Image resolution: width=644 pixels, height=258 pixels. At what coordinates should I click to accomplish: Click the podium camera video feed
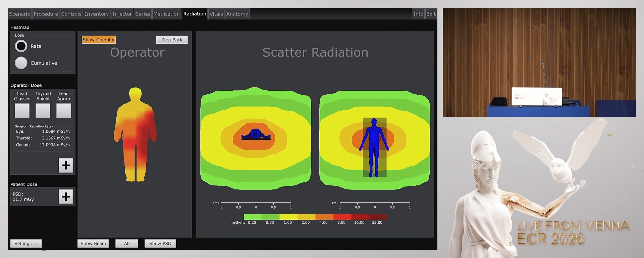point(539,62)
